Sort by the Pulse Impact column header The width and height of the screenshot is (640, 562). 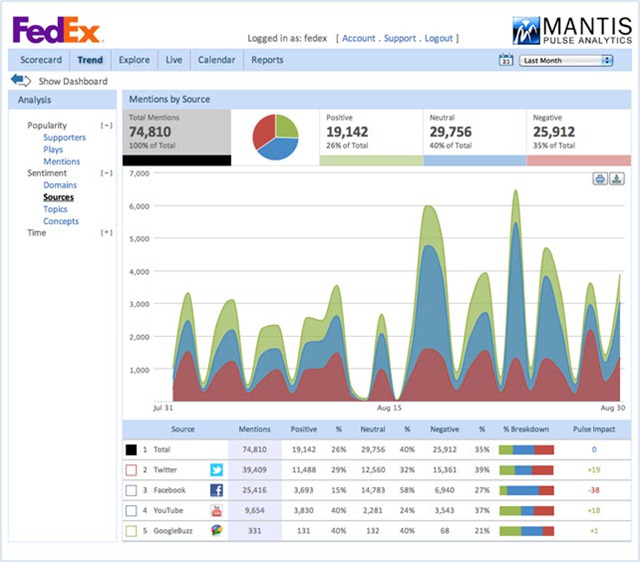[594, 429]
